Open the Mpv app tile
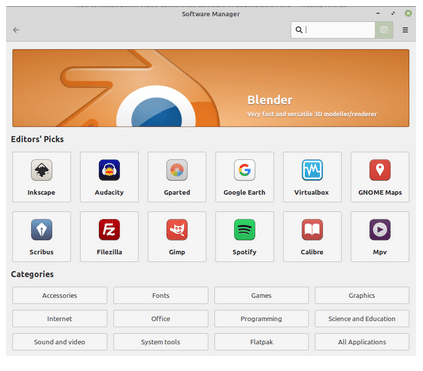The height and width of the screenshot is (371, 423). [380, 236]
